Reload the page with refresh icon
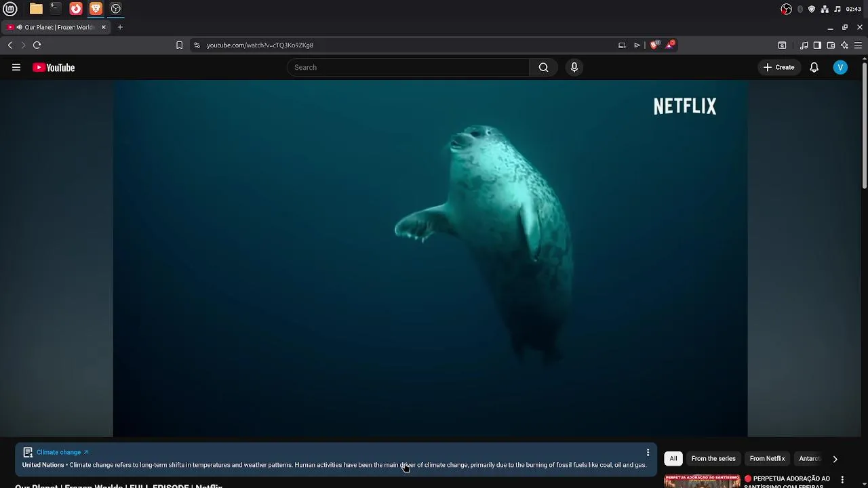The width and height of the screenshot is (868, 488). point(37,45)
